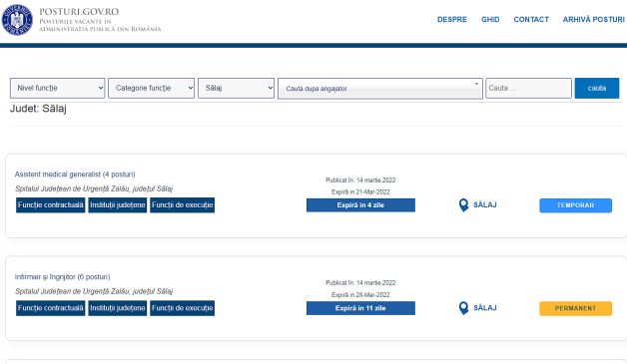Click SĂLAJ location text in Infirmier row
Image resolution: width=627 pixels, height=364 pixels.
[485, 308]
